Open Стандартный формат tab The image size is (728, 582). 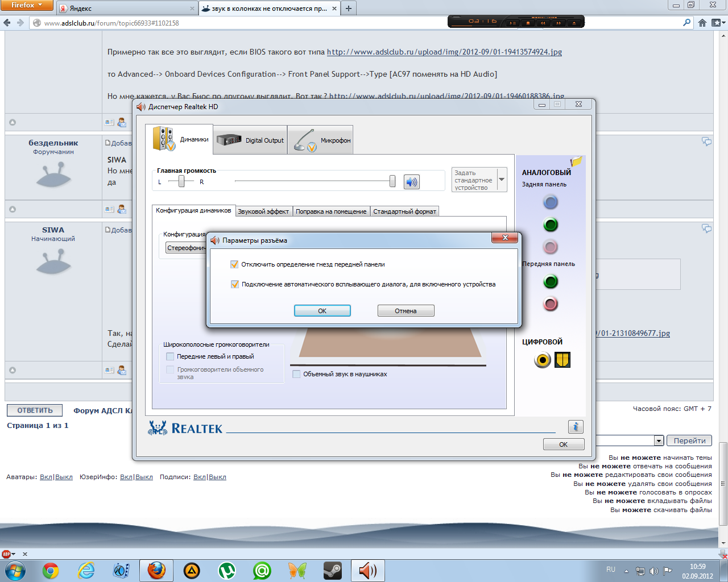click(x=405, y=211)
